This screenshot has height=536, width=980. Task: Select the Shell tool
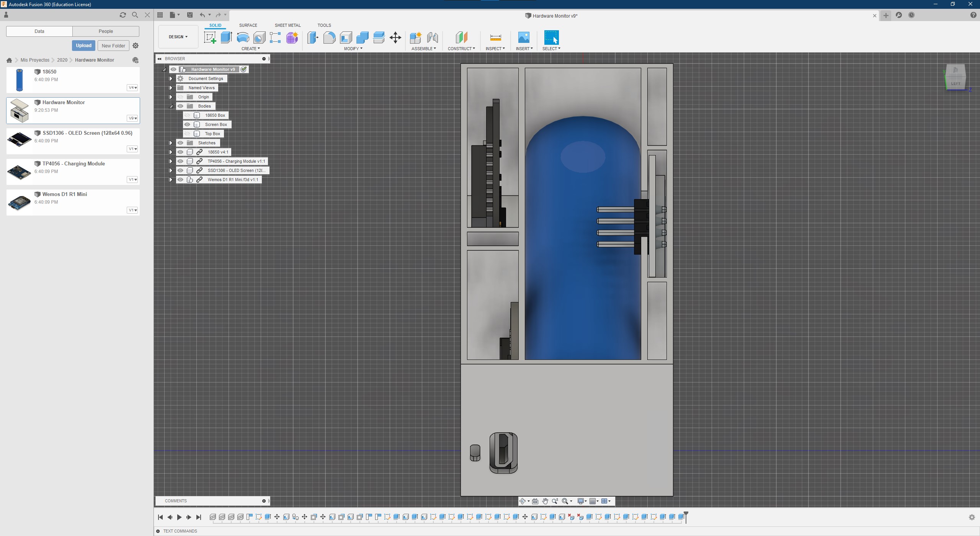(346, 38)
